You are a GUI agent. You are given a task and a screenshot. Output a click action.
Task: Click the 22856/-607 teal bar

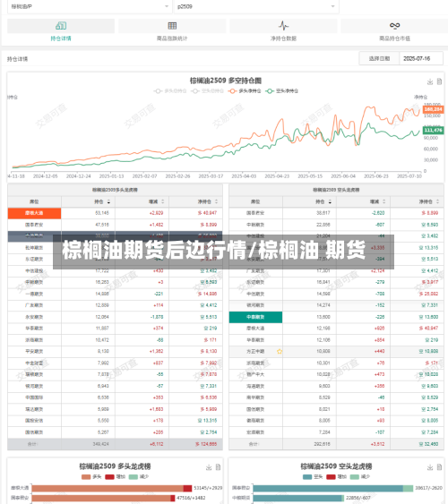point(298,499)
